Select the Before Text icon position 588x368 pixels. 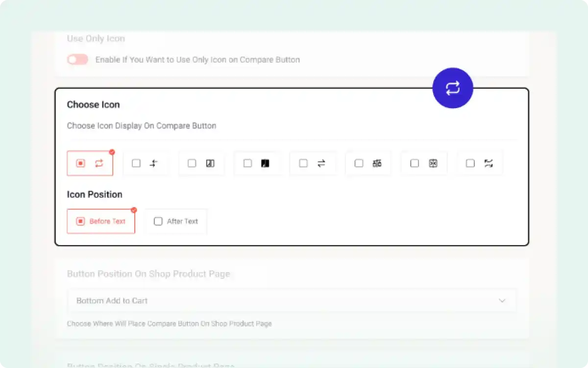click(x=101, y=221)
